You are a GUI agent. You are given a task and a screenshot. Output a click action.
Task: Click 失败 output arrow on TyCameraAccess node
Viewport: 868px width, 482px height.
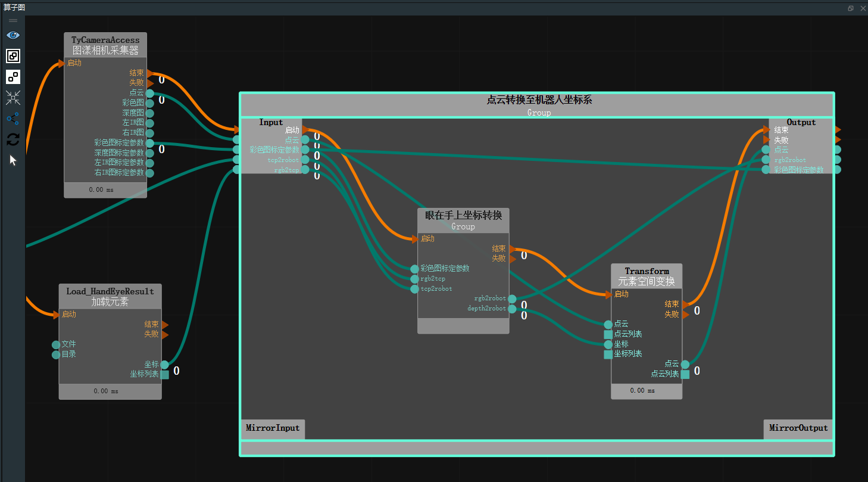pyautogui.click(x=150, y=83)
